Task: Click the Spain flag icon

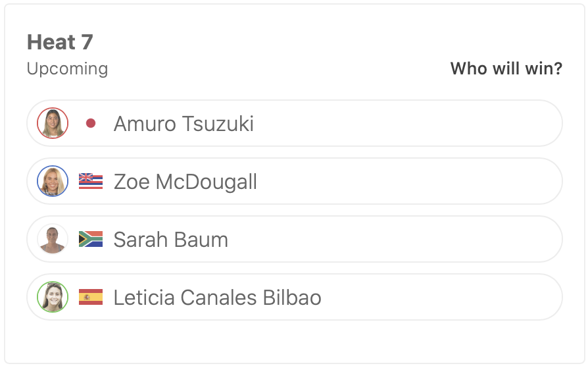Action: pos(91,297)
